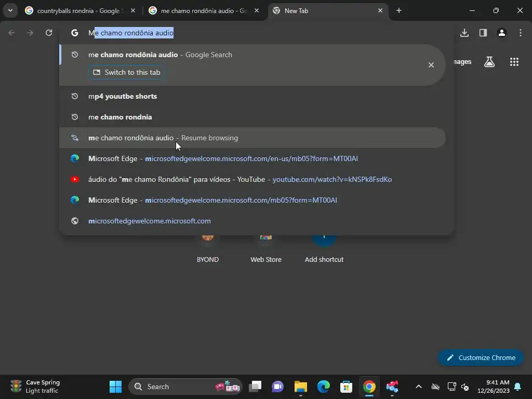Open File Explorer from taskbar
The width and height of the screenshot is (532, 399).
click(301, 387)
